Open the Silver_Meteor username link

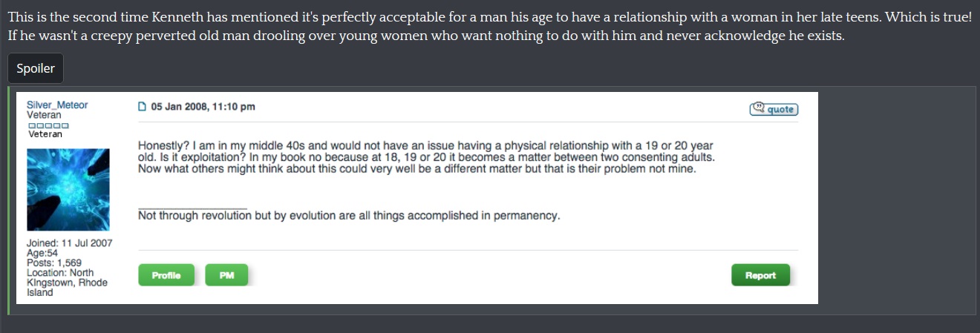[x=57, y=105]
